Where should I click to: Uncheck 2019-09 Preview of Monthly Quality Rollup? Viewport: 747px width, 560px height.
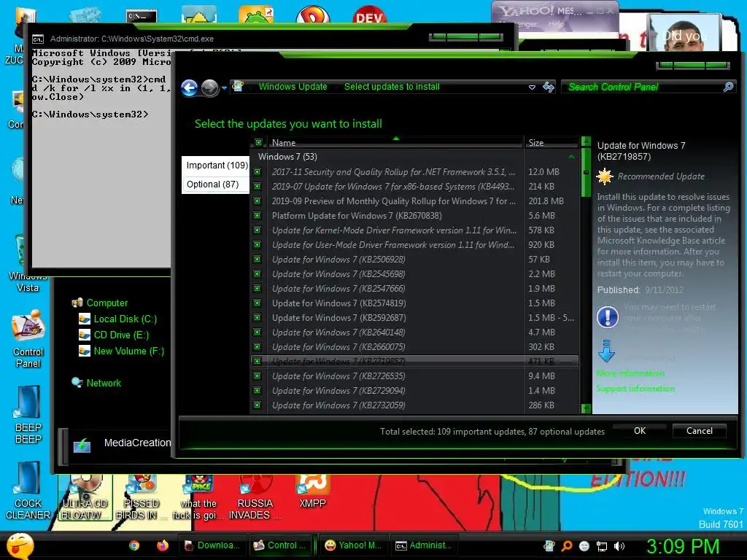(258, 201)
